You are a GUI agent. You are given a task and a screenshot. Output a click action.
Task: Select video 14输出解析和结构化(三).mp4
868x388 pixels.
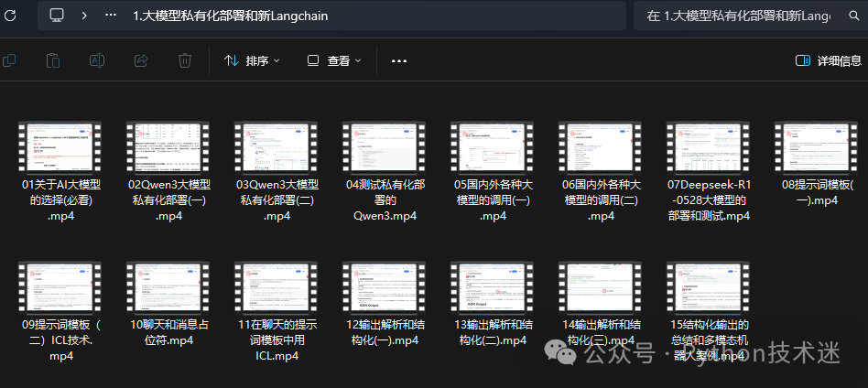click(x=602, y=305)
